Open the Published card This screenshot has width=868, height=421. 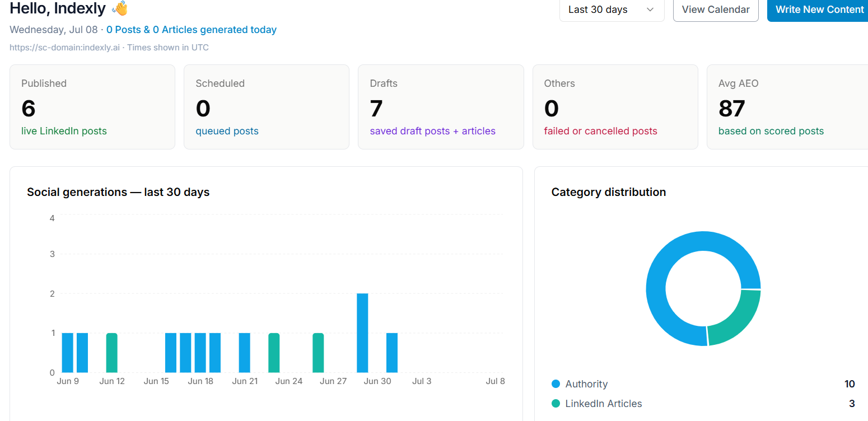(x=92, y=107)
